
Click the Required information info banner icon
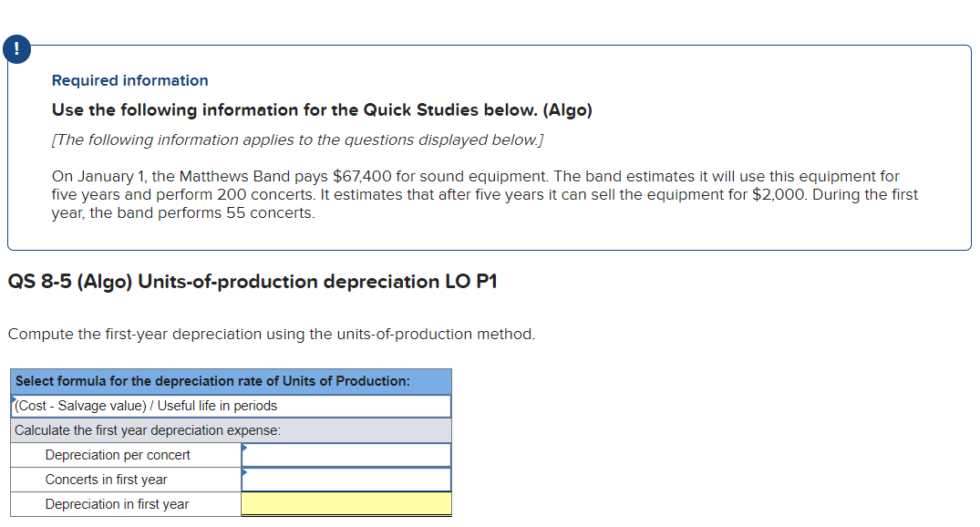[16, 48]
